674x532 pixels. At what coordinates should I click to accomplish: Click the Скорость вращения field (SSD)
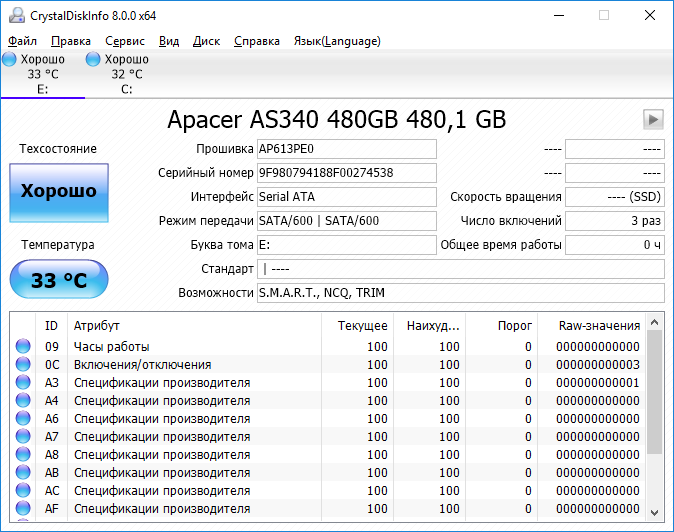point(615,197)
